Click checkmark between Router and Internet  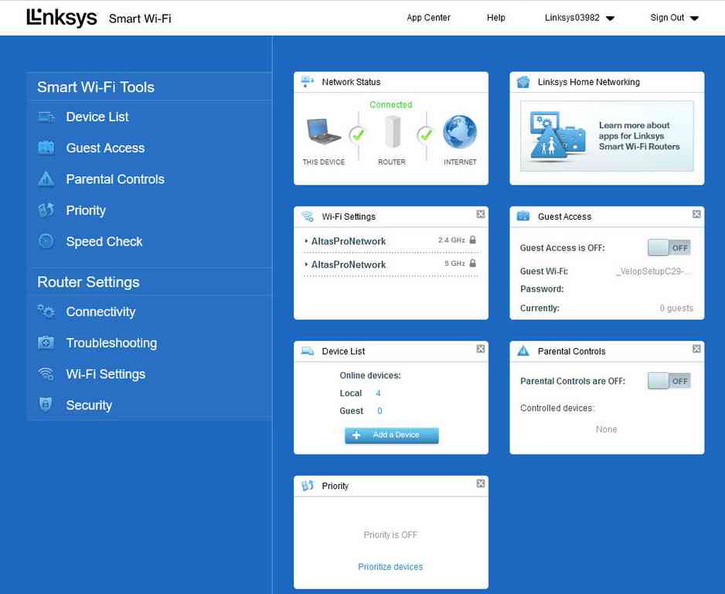tap(425, 135)
